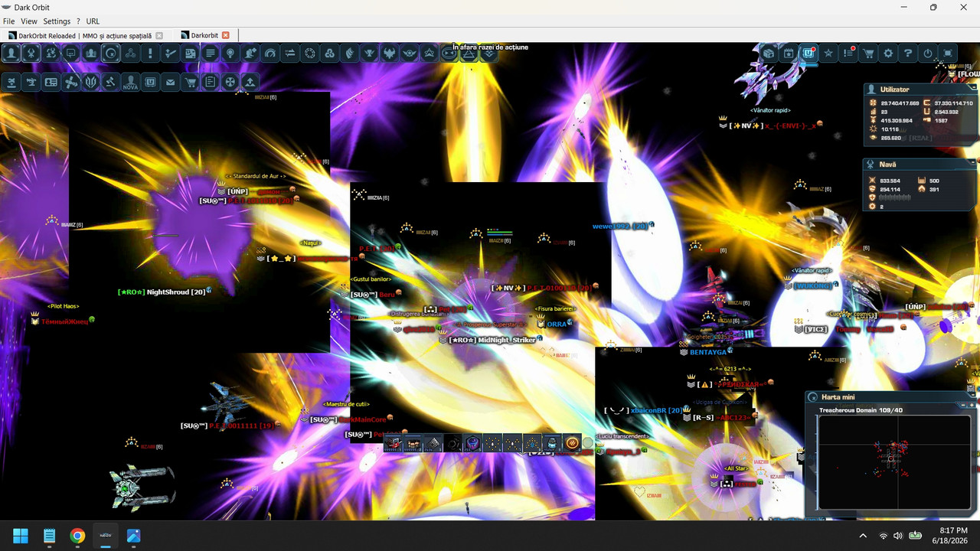Open the envelope mail icon

(x=171, y=82)
